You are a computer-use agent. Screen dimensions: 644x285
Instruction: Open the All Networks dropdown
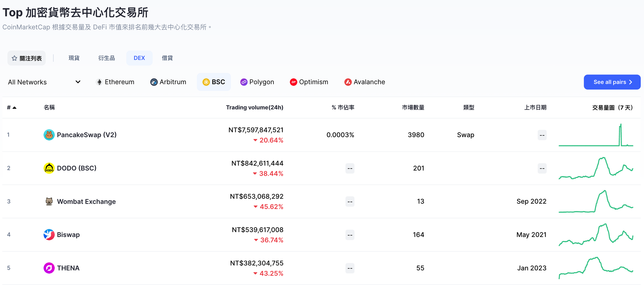click(44, 82)
